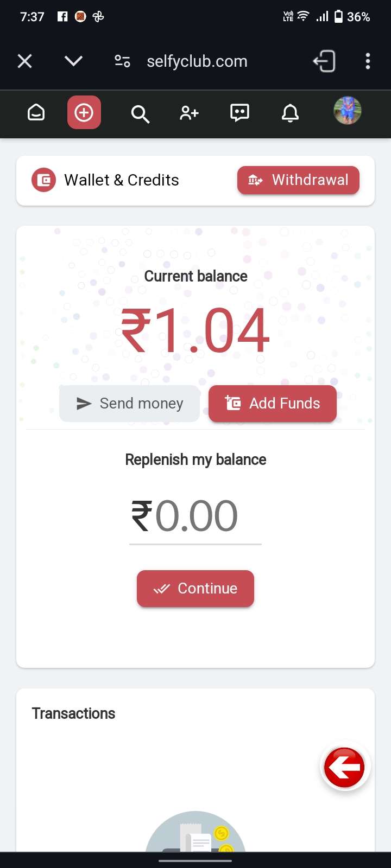The height and width of the screenshot is (868, 391).
Task: Open the add friends icon
Action: pos(189,113)
